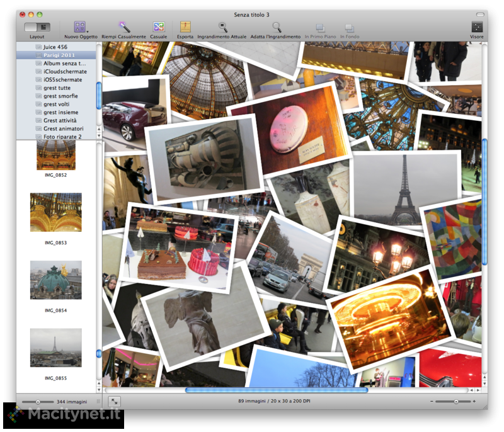Click the Senza titolo 3 window title
The height and width of the screenshot is (432, 504).
click(x=251, y=14)
